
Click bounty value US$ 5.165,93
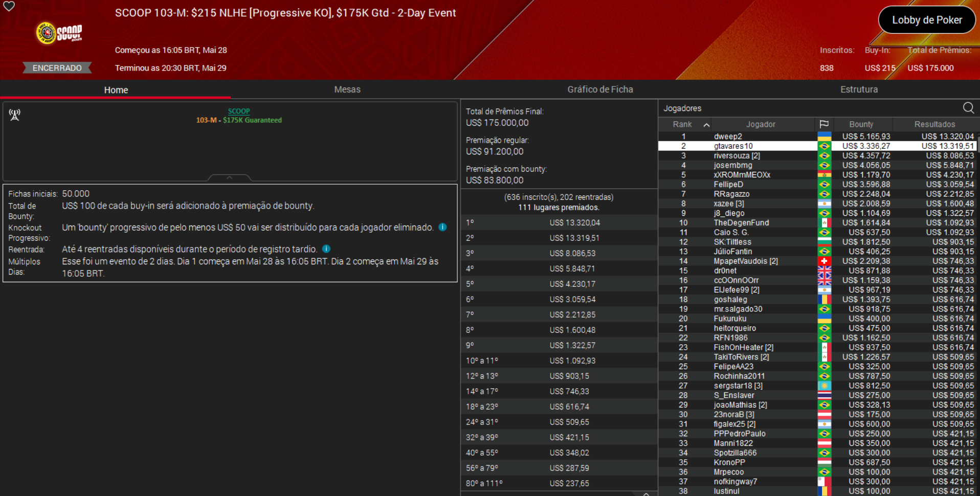[x=866, y=137]
